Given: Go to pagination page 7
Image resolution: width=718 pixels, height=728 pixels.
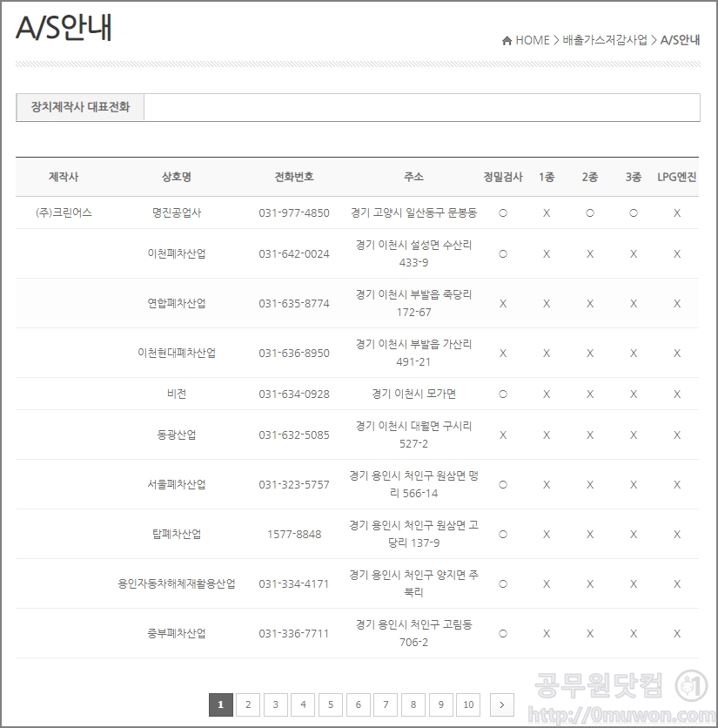Looking at the screenshot, I should [386, 704].
